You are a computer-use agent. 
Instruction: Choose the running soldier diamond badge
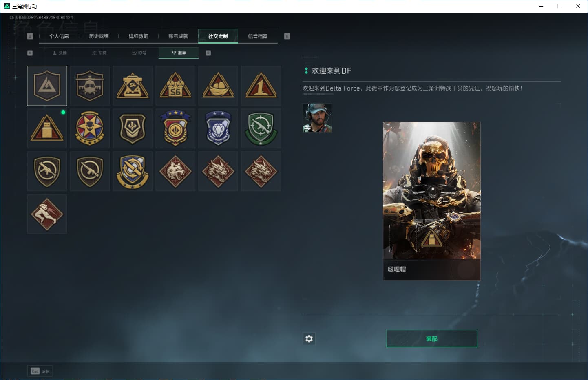click(47, 214)
